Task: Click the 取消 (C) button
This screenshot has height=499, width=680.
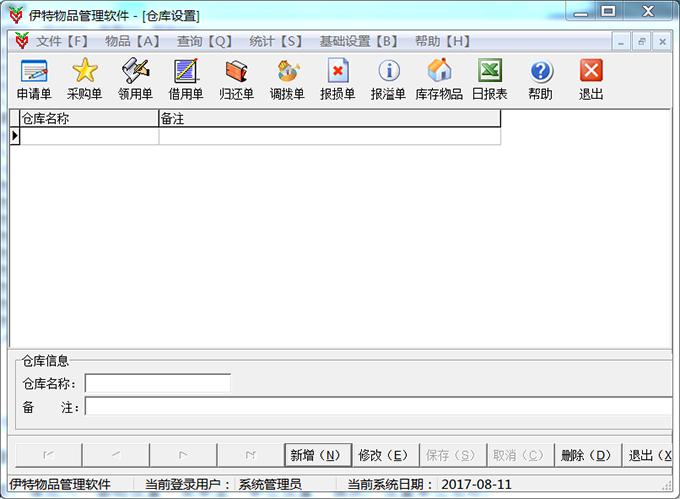Action: (520, 455)
